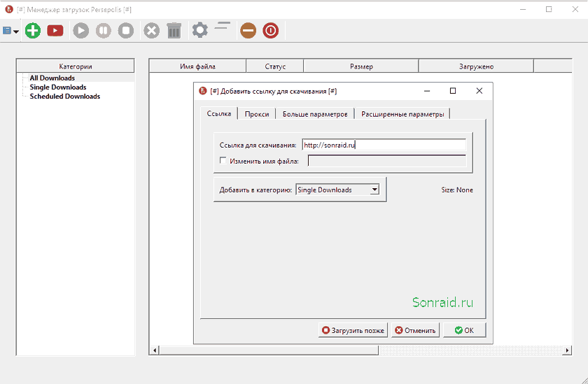Click the orange minimize to tray icon
The image size is (588, 384).
tap(248, 30)
